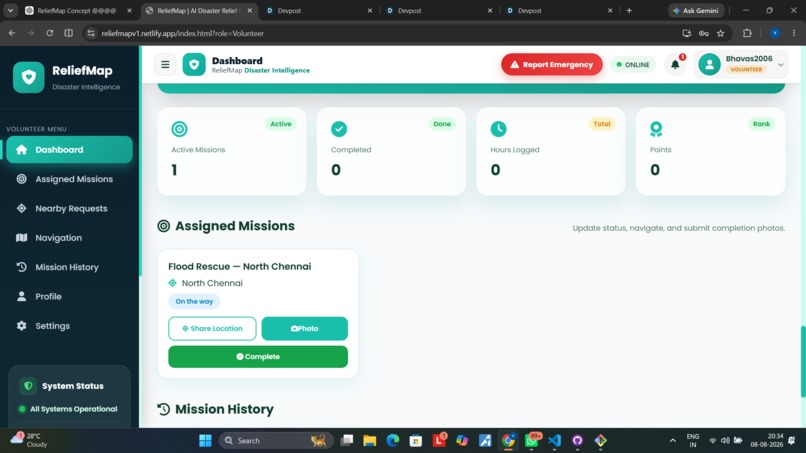
Task: Click the Photo upload button
Action: coord(305,329)
